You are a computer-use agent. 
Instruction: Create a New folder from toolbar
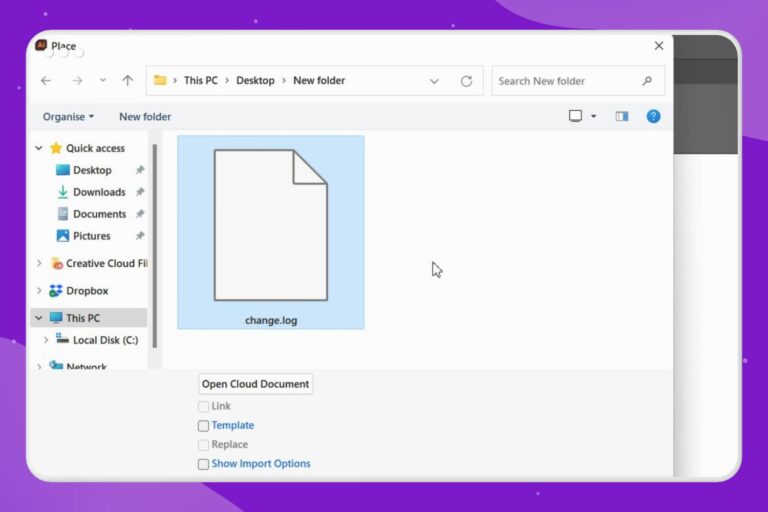pyautogui.click(x=145, y=117)
